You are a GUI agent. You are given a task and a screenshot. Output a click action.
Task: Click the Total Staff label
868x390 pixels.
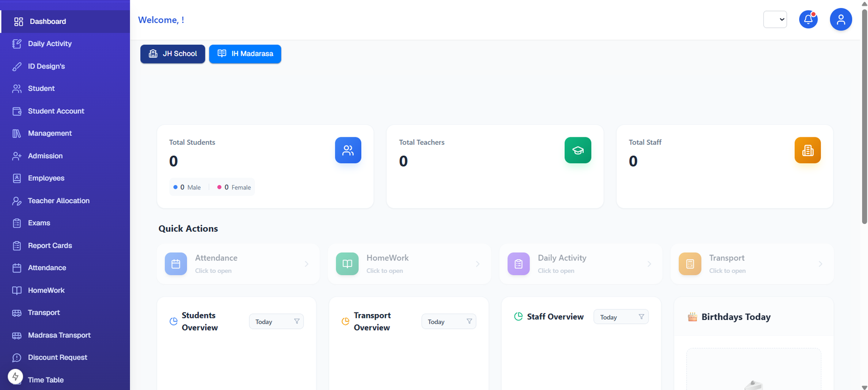point(645,142)
